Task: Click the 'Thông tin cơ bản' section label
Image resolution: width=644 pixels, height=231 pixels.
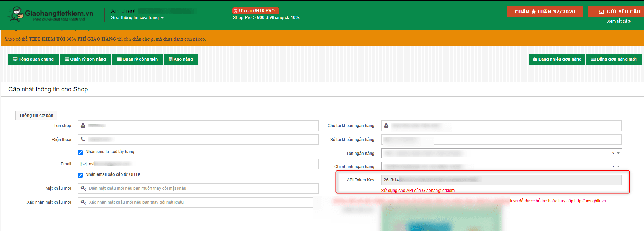Action: click(36, 115)
